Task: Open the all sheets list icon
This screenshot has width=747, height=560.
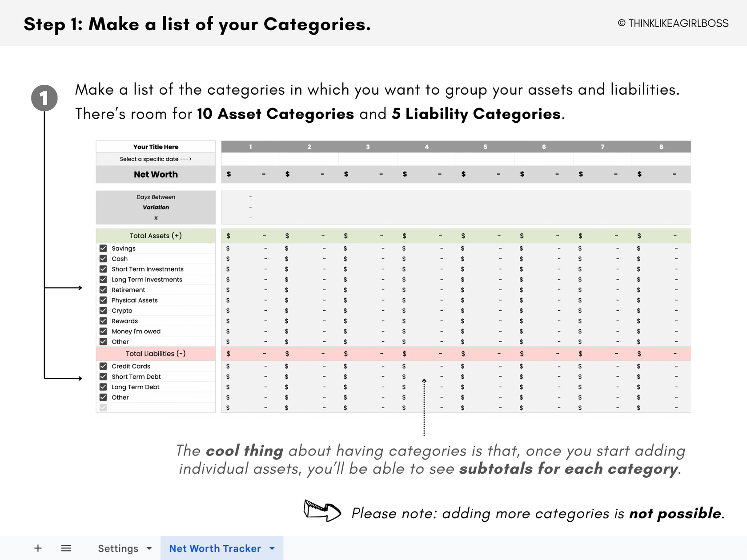Action: pos(66,548)
